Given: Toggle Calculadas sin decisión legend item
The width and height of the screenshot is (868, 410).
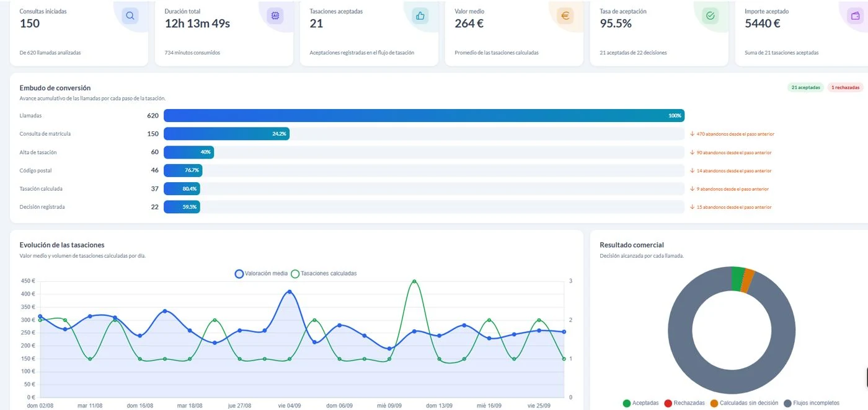Looking at the screenshot, I should [744, 403].
